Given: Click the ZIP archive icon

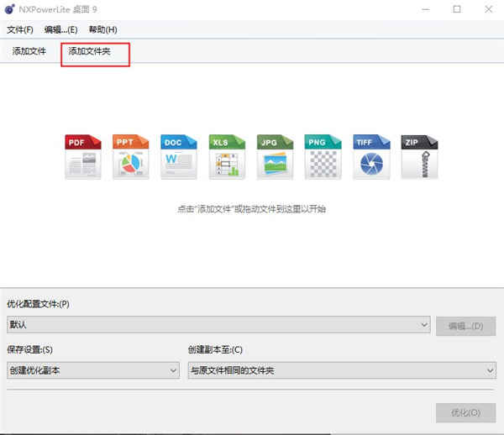Looking at the screenshot, I should point(419,156).
